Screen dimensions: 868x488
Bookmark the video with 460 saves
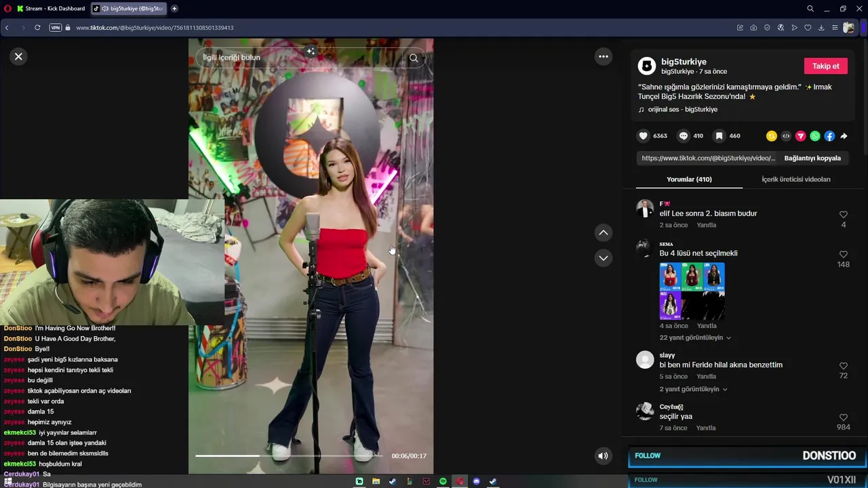pos(719,136)
